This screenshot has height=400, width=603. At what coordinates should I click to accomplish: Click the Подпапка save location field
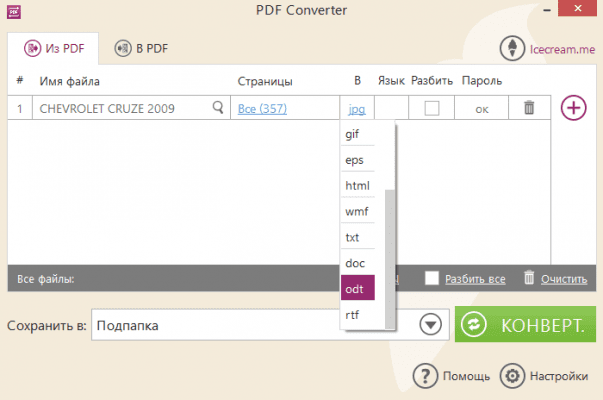[250, 325]
